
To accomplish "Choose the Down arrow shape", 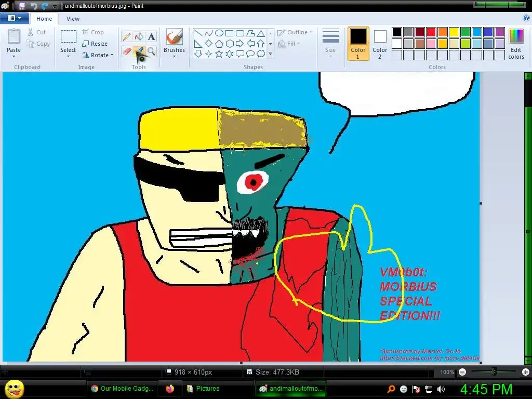I will [198, 54].
